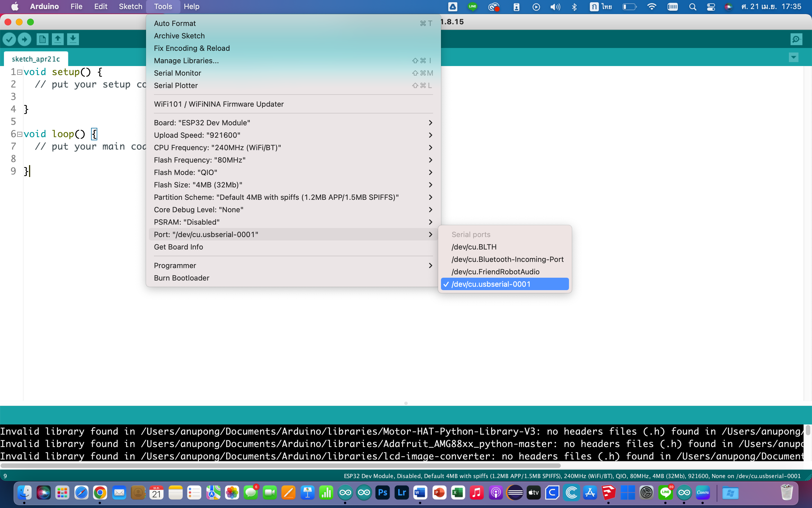Click the volume icon in menu bar
The height and width of the screenshot is (508, 812).
coord(555,6)
